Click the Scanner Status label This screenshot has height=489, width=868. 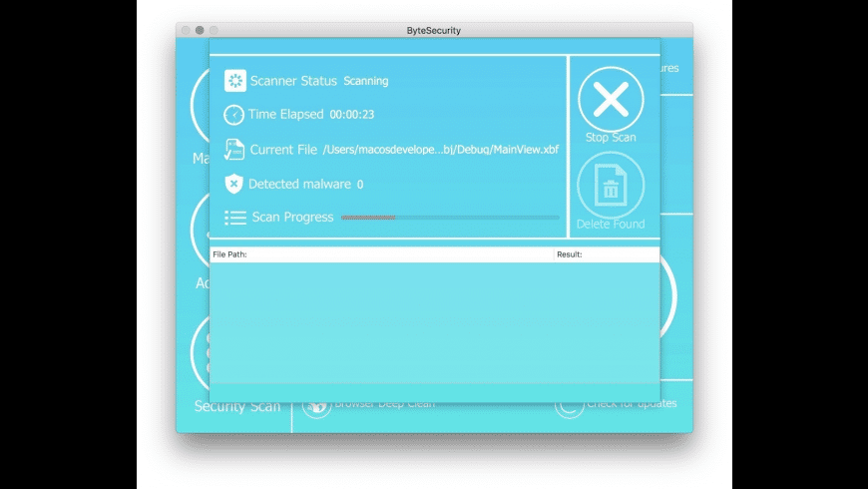(293, 81)
